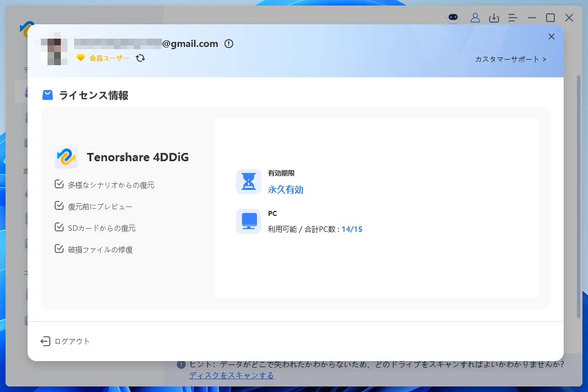Click the logout arrow icon
This screenshot has width=588, height=392.
click(x=45, y=341)
